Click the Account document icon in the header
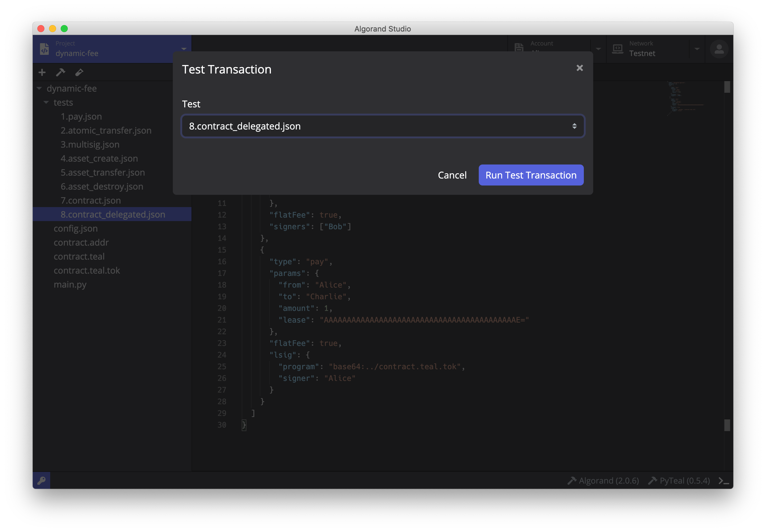This screenshot has width=766, height=532. click(519, 48)
